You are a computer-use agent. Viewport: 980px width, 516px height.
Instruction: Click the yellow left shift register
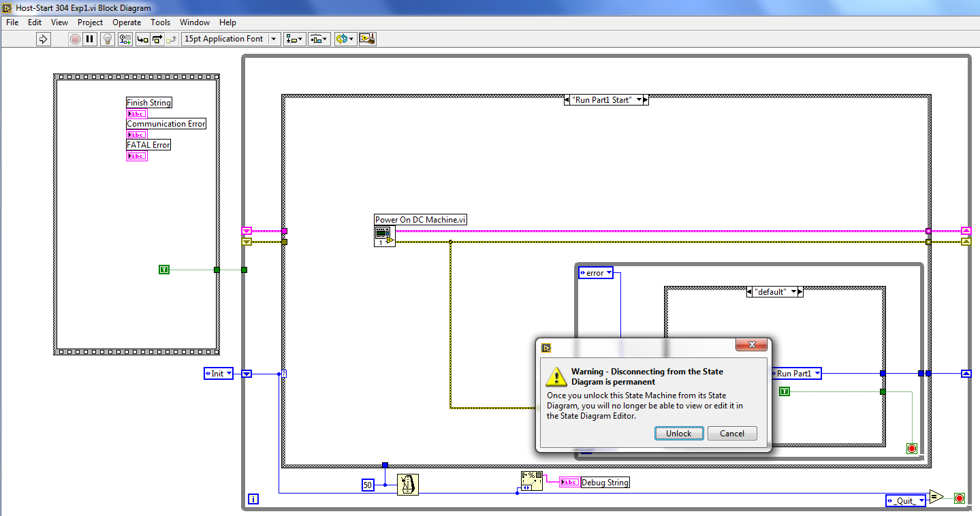tap(247, 242)
